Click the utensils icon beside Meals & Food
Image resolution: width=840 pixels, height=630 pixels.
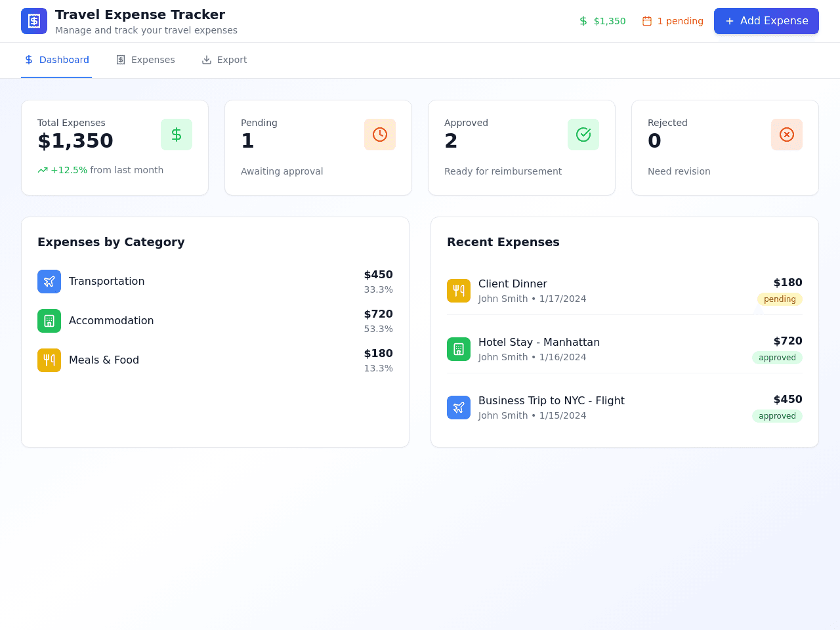point(49,360)
